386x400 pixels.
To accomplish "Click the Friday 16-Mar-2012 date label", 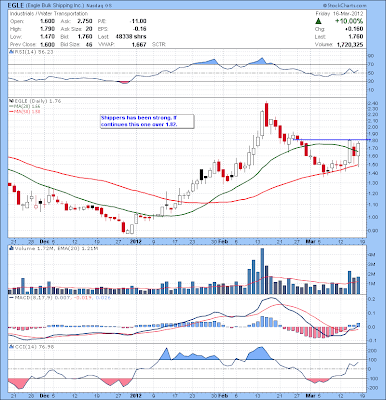I will pyautogui.click(x=339, y=14).
